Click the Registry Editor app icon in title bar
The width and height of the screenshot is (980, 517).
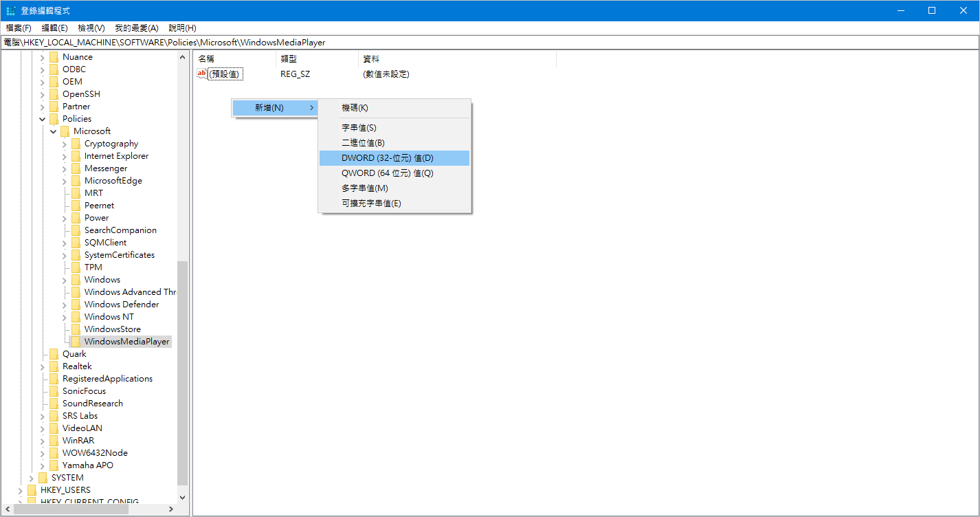(10, 10)
